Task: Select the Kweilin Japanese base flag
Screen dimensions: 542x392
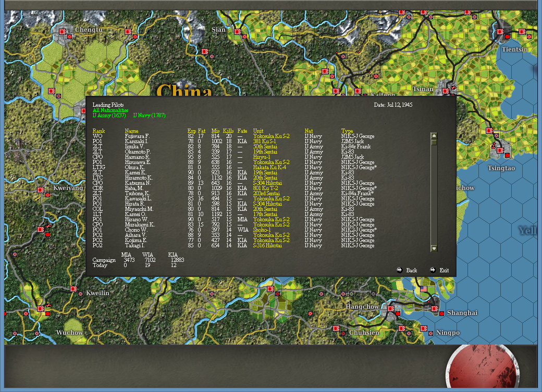Action: [73, 289]
